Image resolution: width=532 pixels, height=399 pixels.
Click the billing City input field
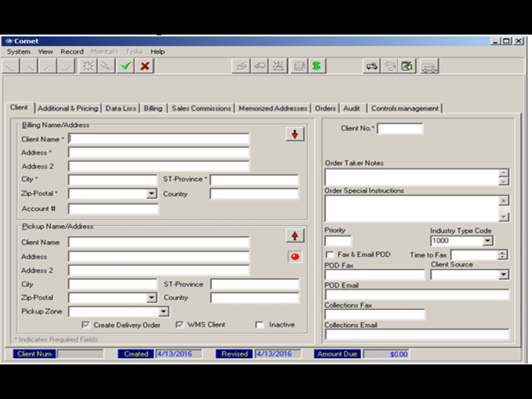click(112, 179)
